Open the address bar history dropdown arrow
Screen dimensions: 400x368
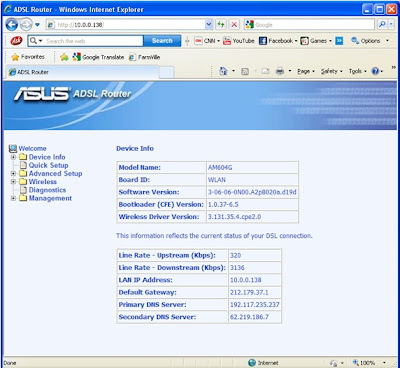(209, 25)
